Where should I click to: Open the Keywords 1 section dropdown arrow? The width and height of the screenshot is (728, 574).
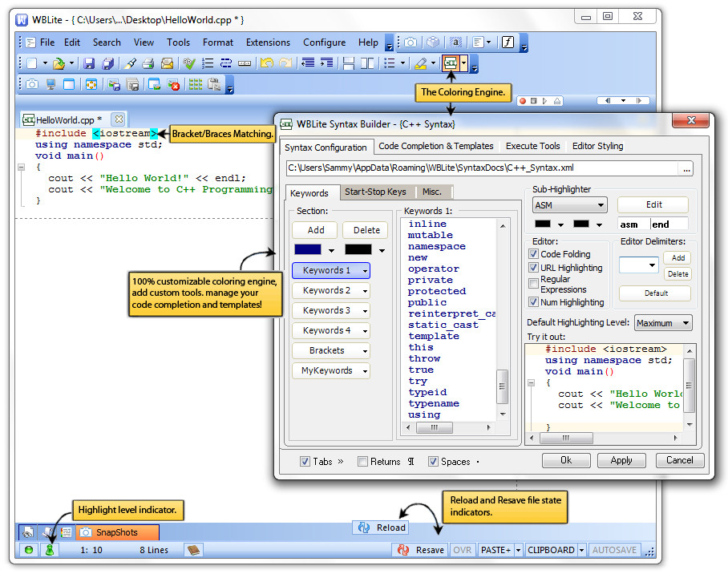(365, 271)
